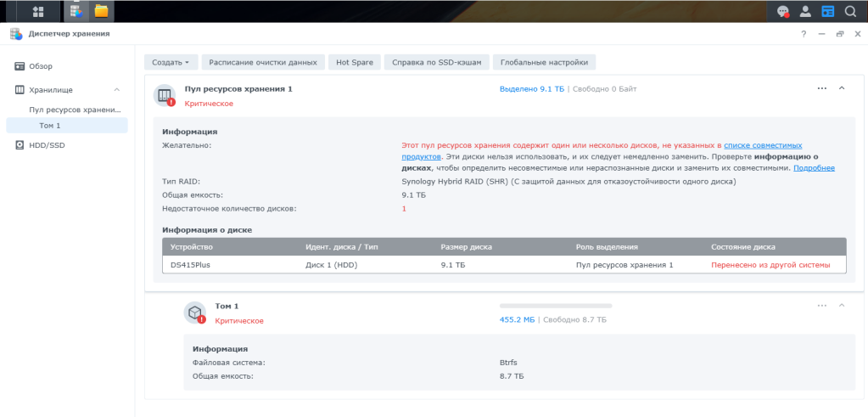Open the three-dot menu for storage pool 1

coord(821,88)
